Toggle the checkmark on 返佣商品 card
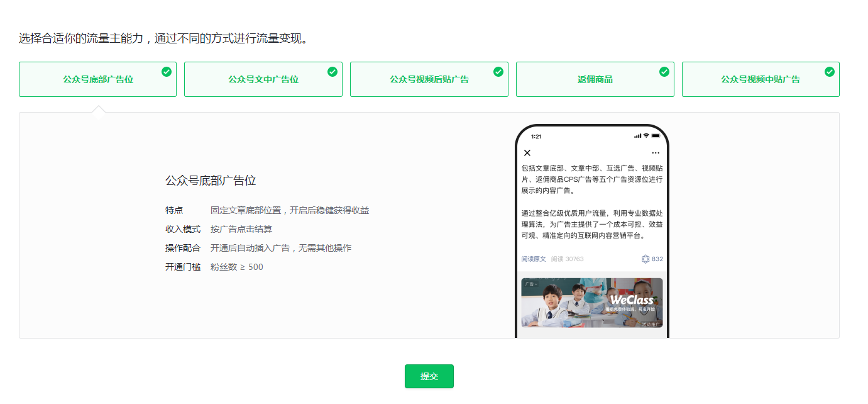This screenshot has width=868, height=404. click(664, 71)
